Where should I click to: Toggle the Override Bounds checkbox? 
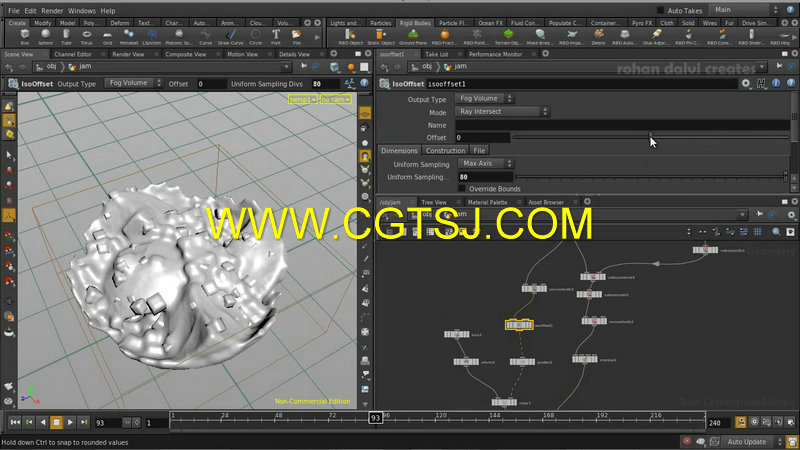tap(462, 189)
